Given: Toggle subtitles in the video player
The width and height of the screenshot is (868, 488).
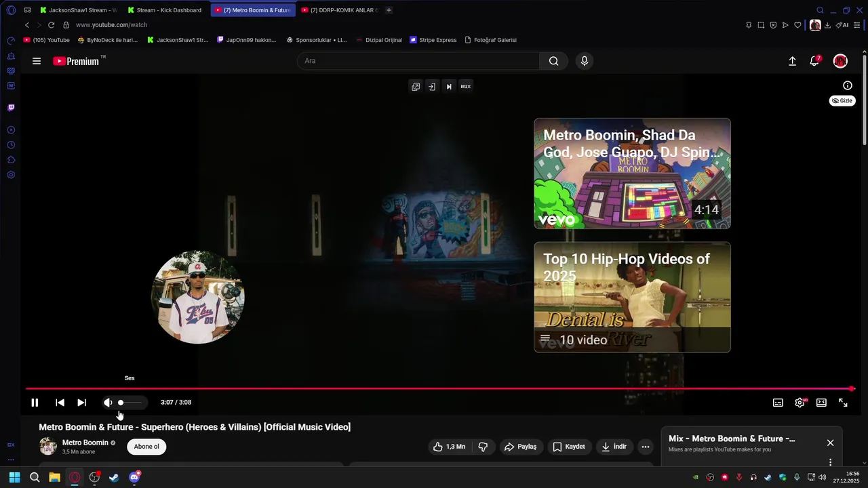Looking at the screenshot, I should [x=778, y=403].
